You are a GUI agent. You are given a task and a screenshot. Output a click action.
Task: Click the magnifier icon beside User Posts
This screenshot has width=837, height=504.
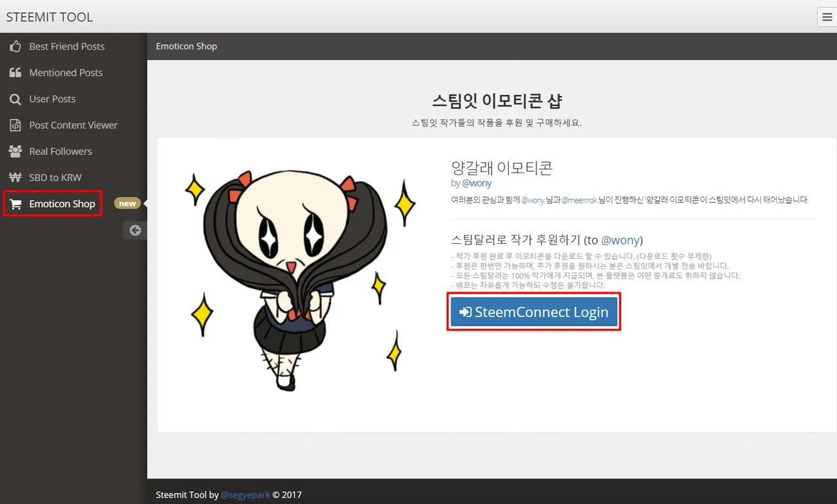[15, 99]
